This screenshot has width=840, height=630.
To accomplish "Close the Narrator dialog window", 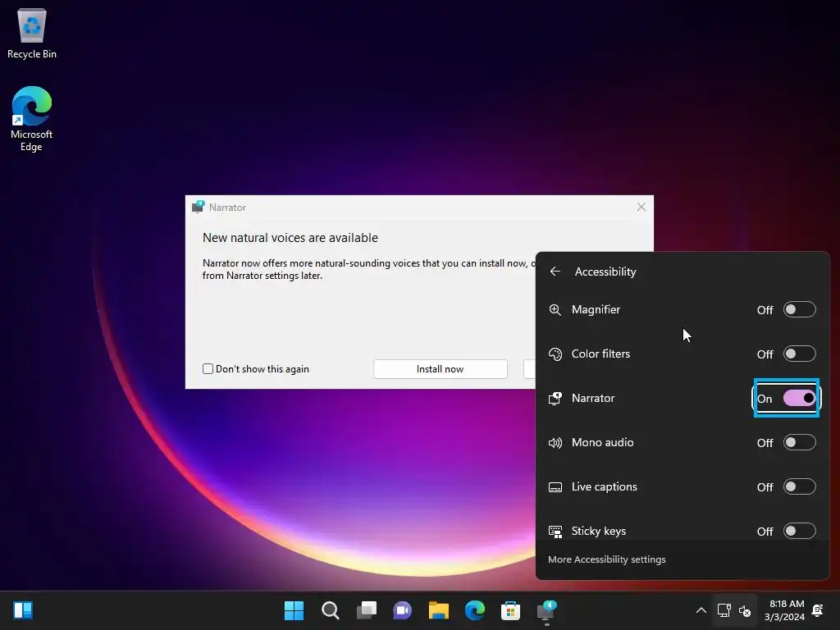I will coord(641,207).
